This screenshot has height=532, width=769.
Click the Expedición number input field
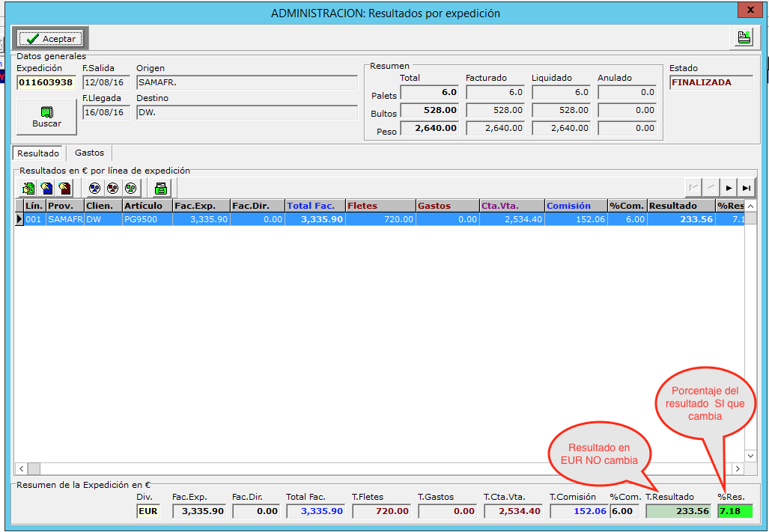46,82
